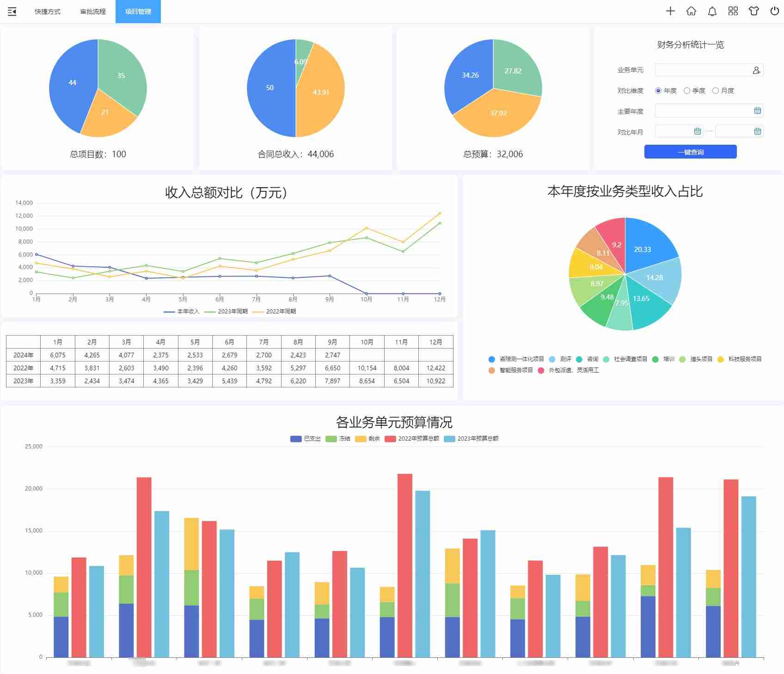Screen dimensions: 784x674
Task: Select the 季度 radio option
Action: [x=687, y=91]
